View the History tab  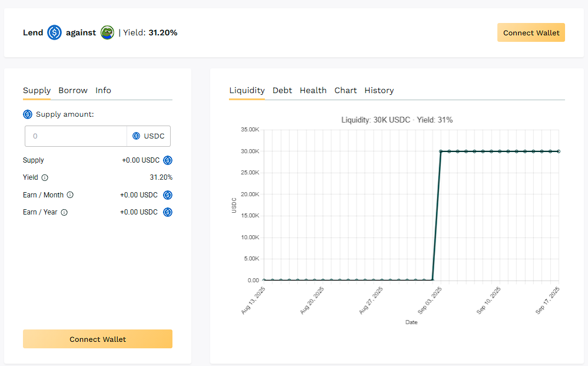[379, 91]
